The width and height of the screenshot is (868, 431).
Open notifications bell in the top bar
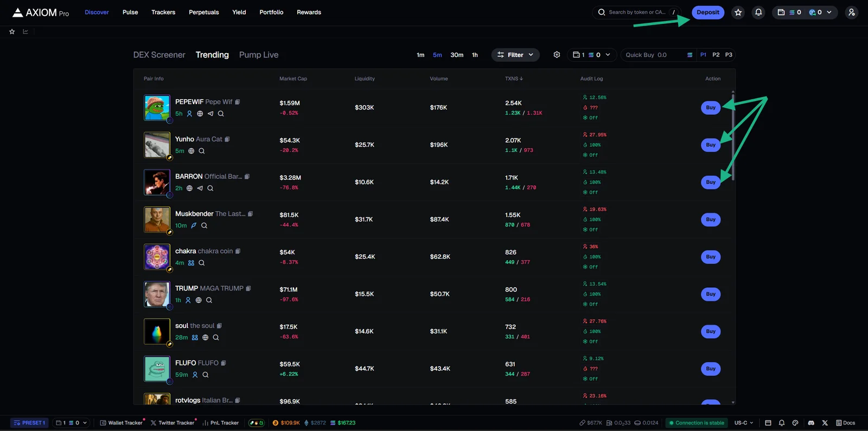tap(758, 12)
